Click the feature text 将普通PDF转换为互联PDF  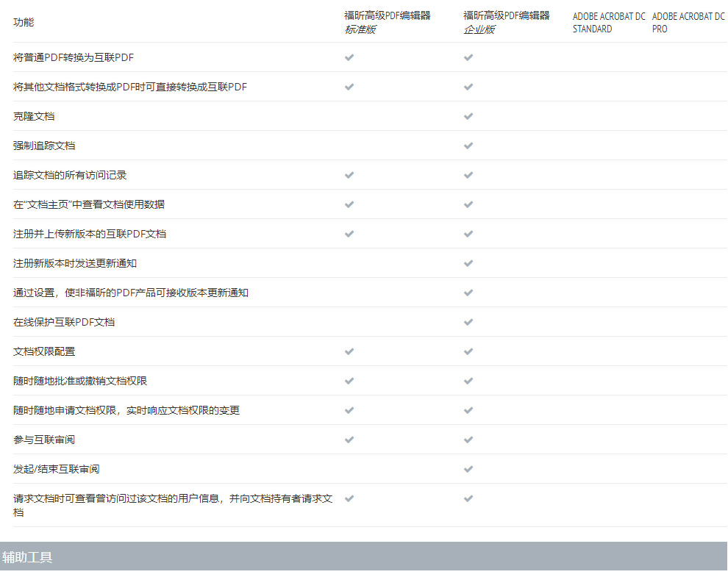(x=74, y=57)
